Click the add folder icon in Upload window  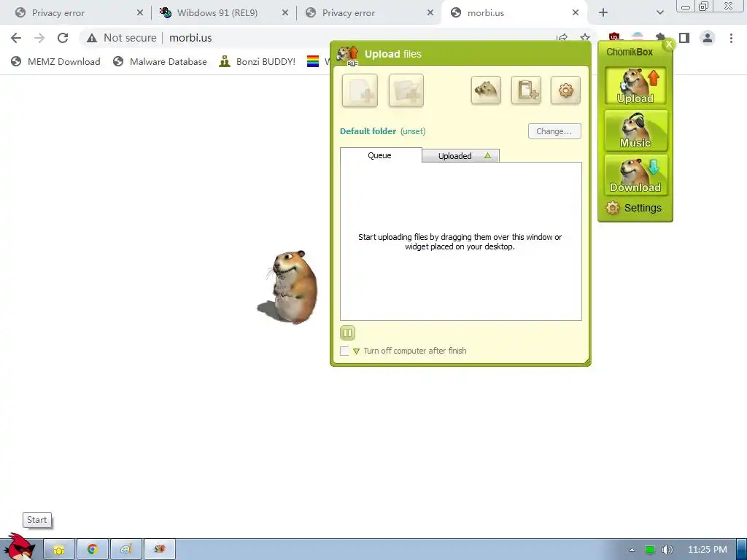[x=406, y=90]
